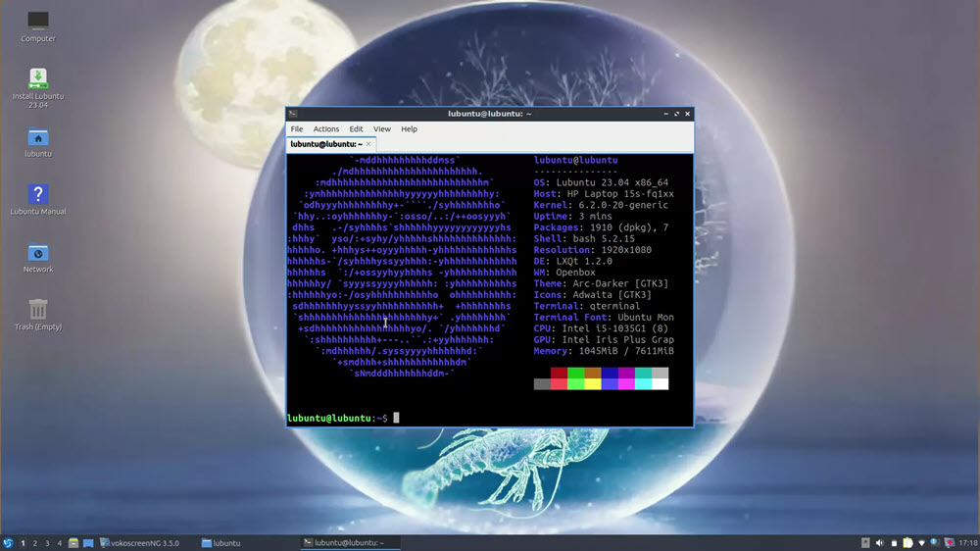The width and height of the screenshot is (980, 551).
Task: Open the Actions menu in qterminal
Action: pyautogui.click(x=326, y=129)
